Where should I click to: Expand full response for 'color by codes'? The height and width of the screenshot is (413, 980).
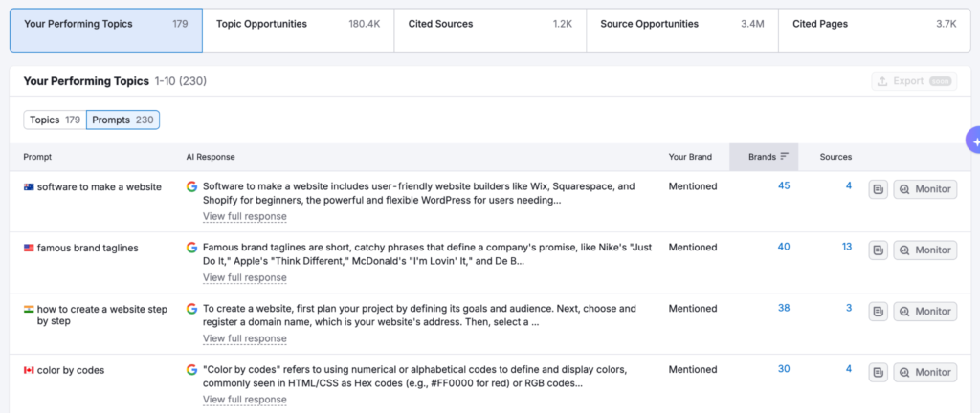(244, 399)
